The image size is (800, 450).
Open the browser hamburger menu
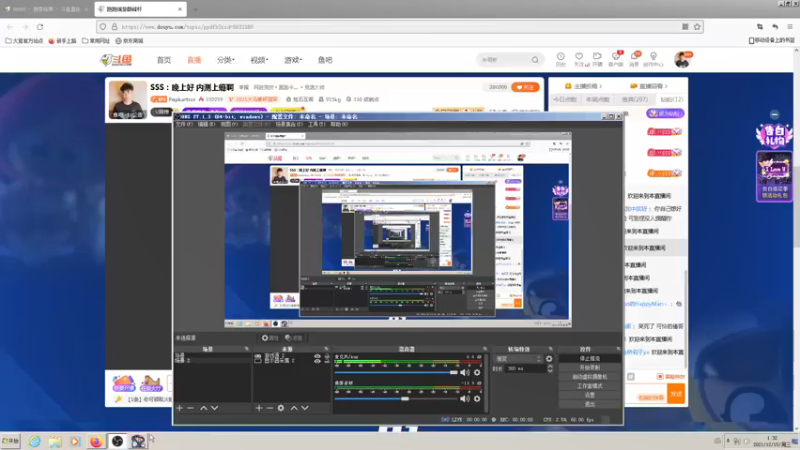coord(789,27)
